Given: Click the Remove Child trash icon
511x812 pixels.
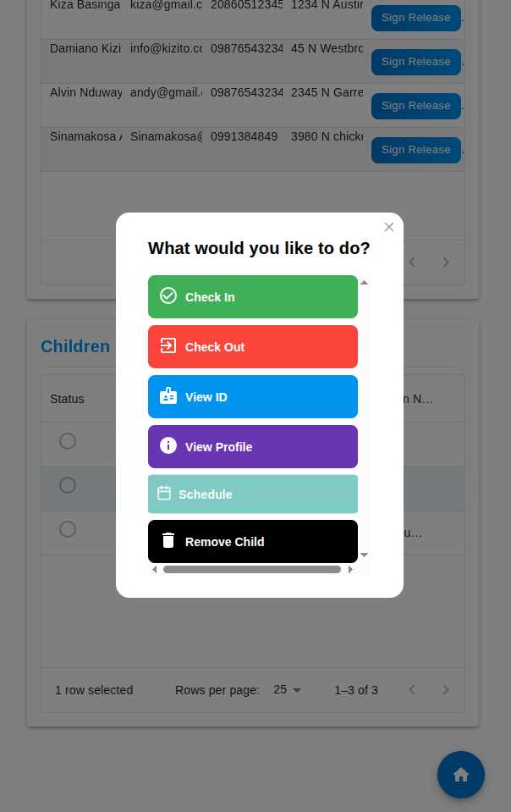Looking at the screenshot, I should (x=168, y=540).
